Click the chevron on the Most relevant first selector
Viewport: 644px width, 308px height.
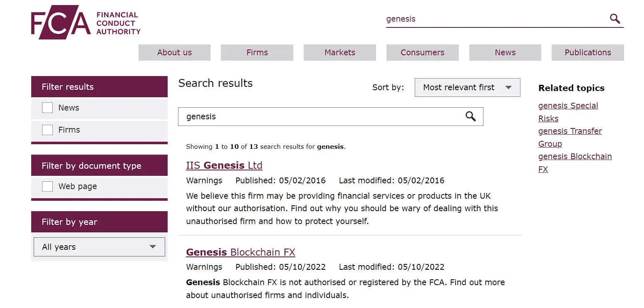508,87
